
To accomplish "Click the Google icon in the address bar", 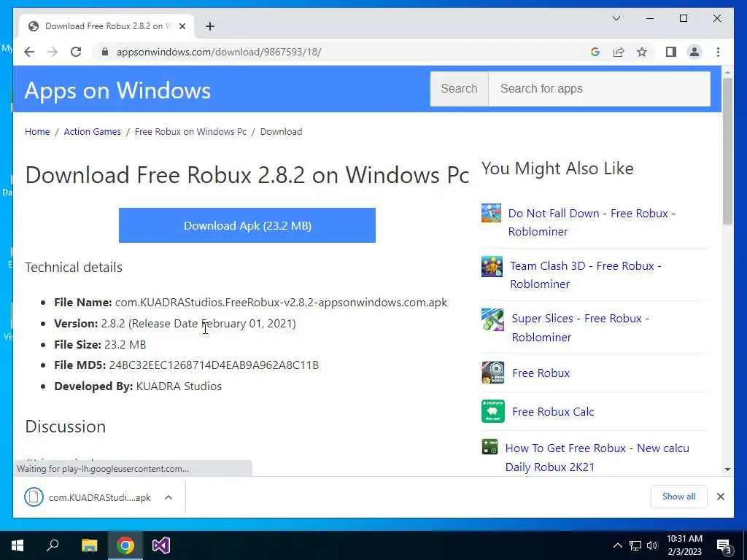I will (x=595, y=52).
